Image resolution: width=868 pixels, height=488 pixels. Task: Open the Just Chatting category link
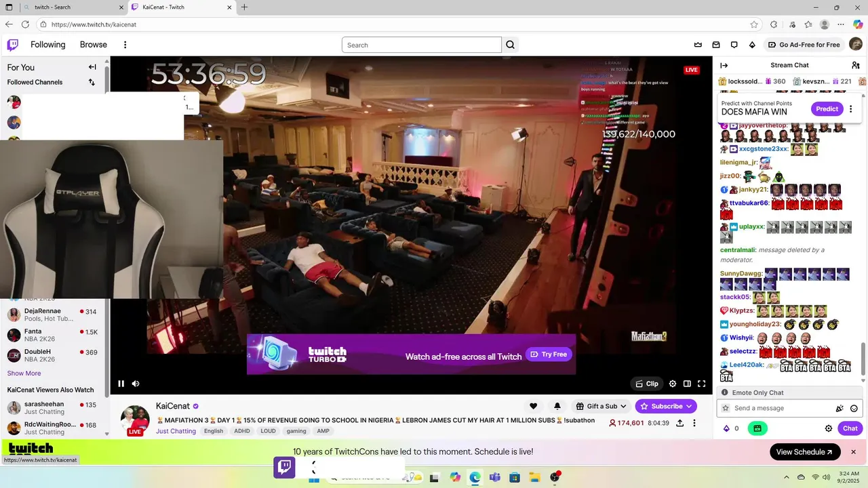(176, 431)
